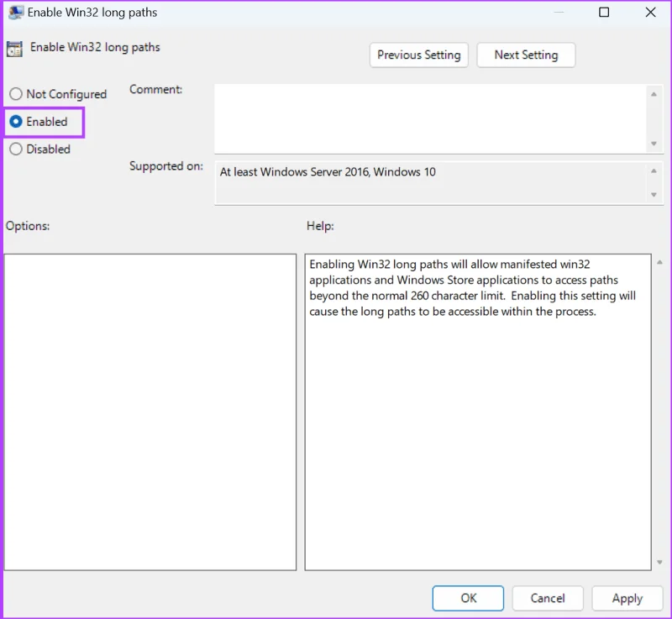
Task: Click the empty Options pane
Action: (150, 412)
